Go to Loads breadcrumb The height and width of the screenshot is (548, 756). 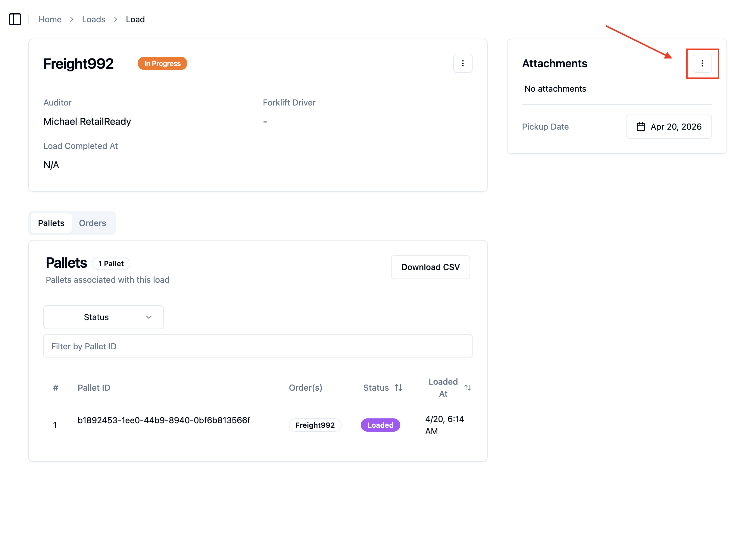pos(94,19)
